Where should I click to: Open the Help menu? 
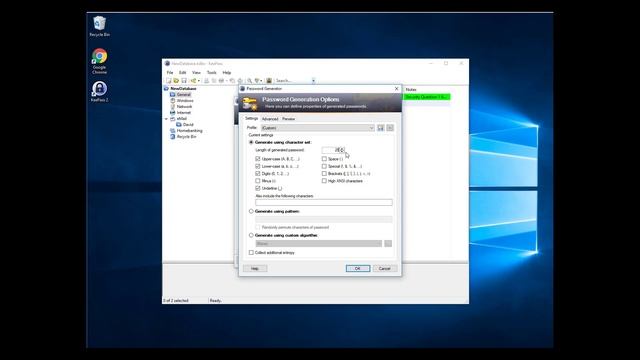227,73
